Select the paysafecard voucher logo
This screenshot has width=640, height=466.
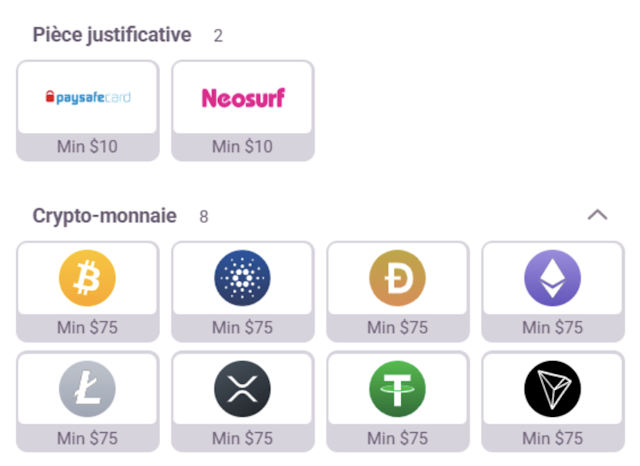click(87, 97)
